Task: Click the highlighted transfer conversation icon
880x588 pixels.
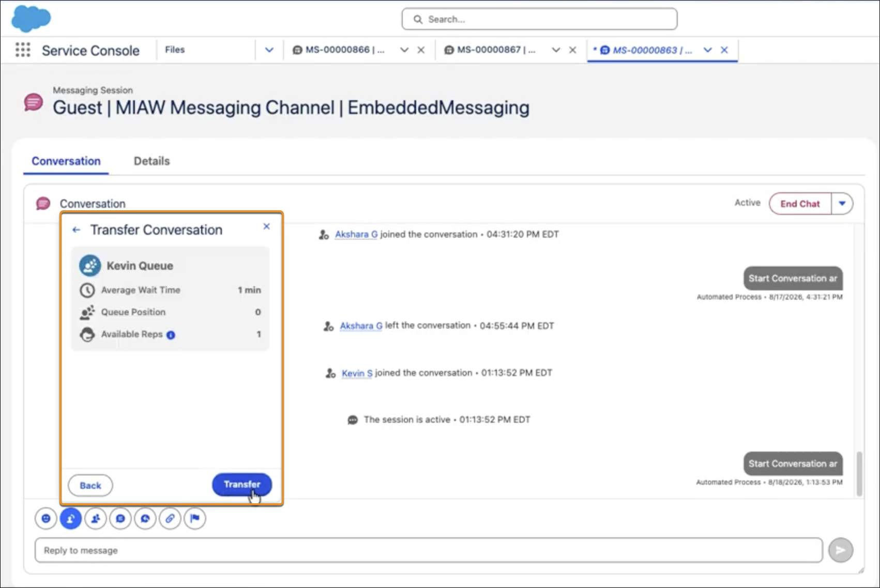Action: click(x=71, y=518)
